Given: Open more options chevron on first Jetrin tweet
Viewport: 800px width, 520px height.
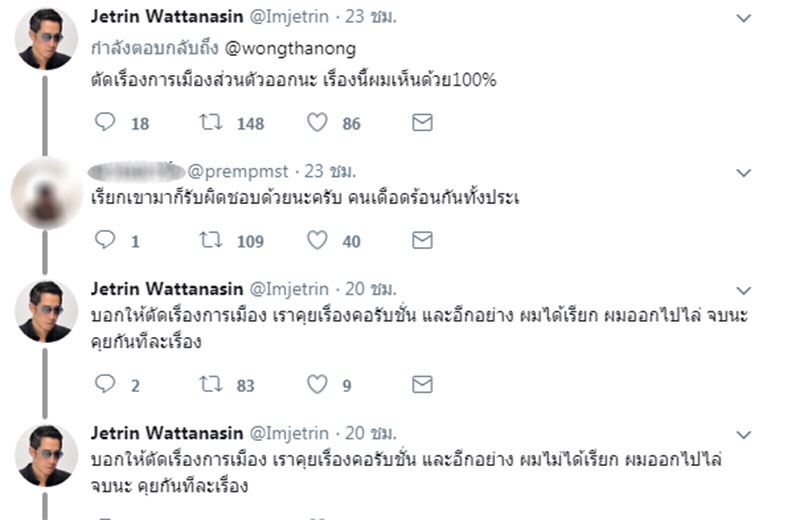Looking at the screenshot, I should [x=743, y=18].
